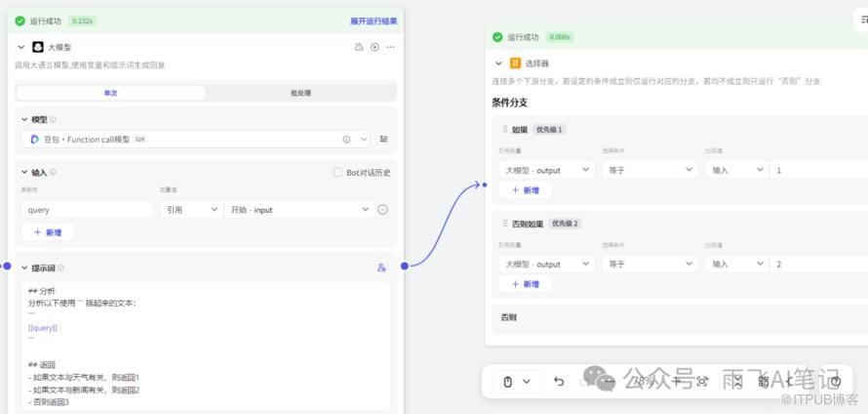Click the 0.232s run time badge
This screenshot has width=868, height=414.
(x=83, y=21)
